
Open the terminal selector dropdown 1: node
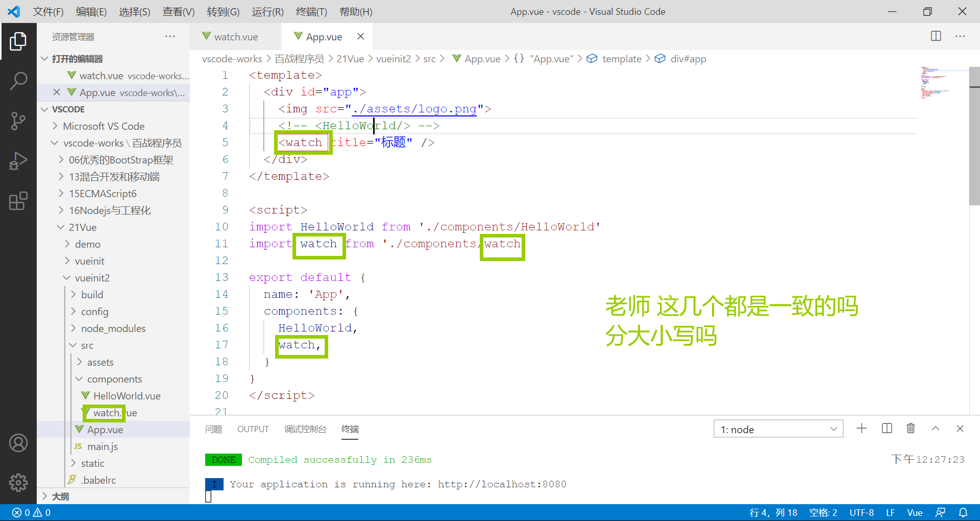[x=778, y=429]
